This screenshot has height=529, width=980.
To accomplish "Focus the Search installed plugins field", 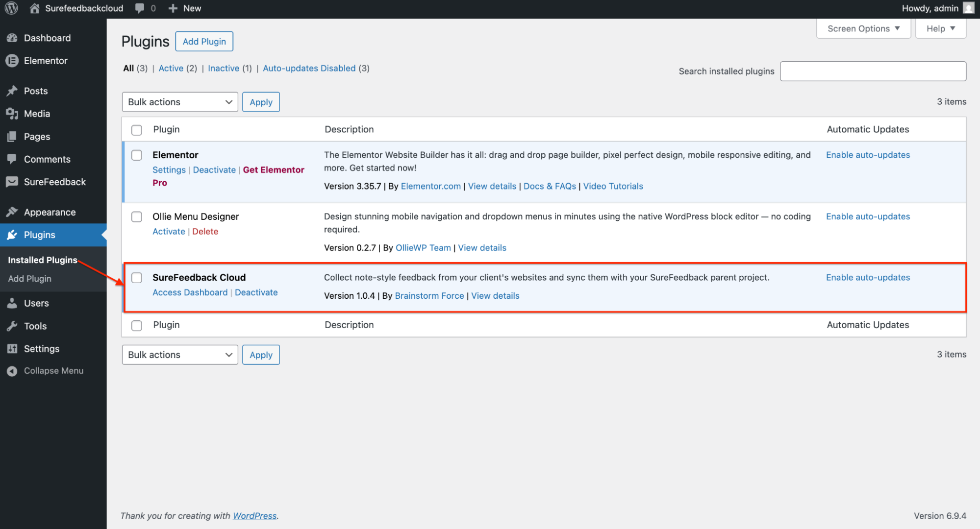I will click(x=873, y=72).
